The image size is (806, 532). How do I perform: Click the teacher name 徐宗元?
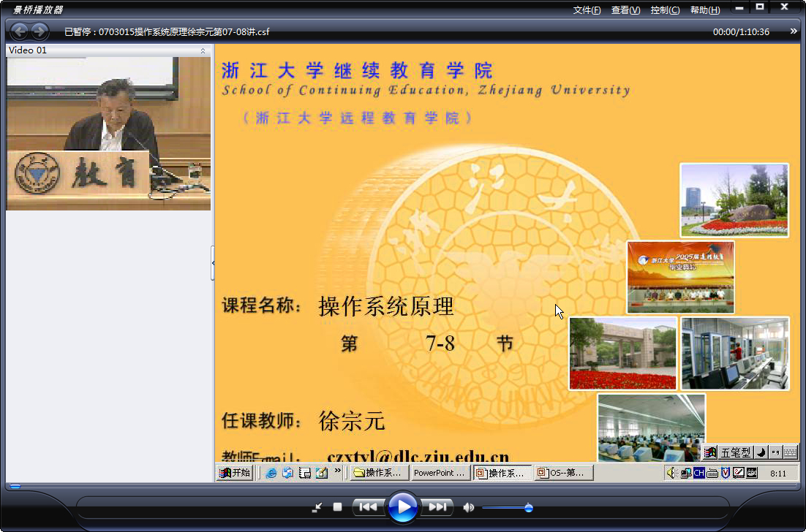[352, 421]
